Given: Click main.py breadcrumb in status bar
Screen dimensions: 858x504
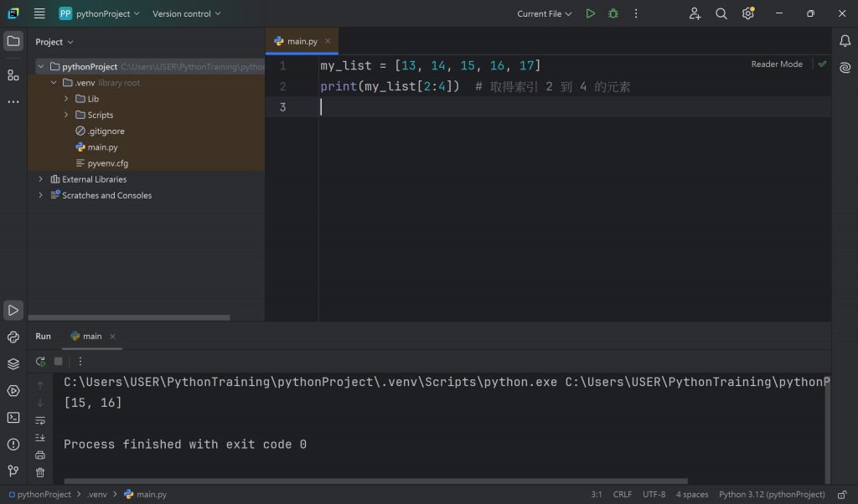Looking at the screenshot, I should coord(146,495).
